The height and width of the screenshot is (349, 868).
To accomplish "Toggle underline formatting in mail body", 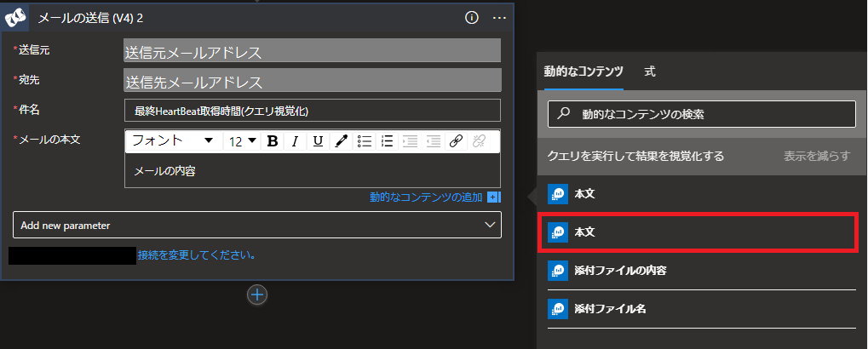I will pyautogui.click(x=318, y=141).
